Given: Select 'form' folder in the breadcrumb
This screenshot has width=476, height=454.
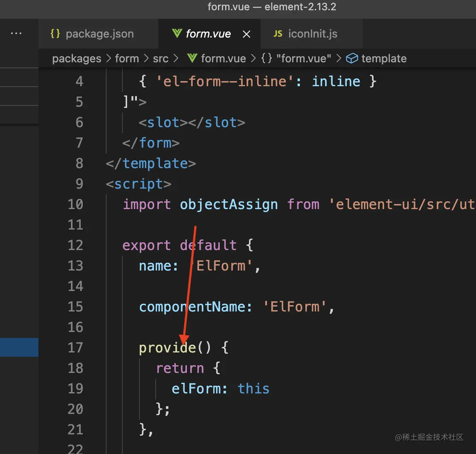Looking at the screenshot, I should pyautogui.click(x=127, y=58).
